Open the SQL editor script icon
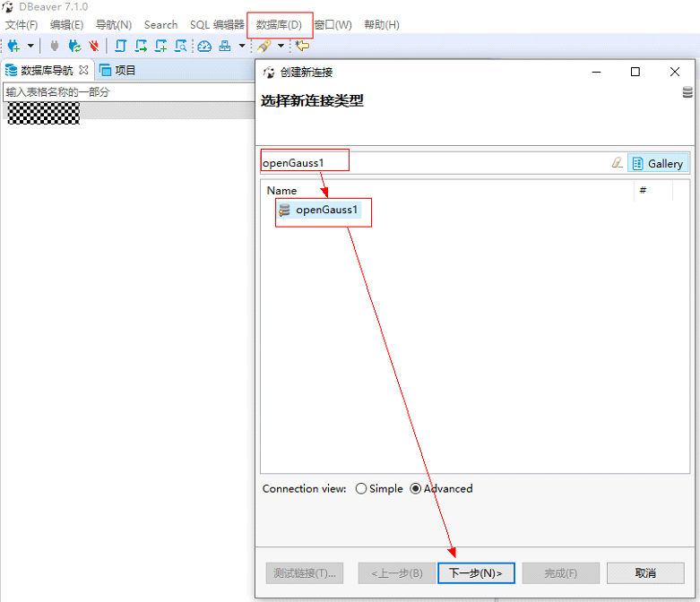 [x=120, y=46]
